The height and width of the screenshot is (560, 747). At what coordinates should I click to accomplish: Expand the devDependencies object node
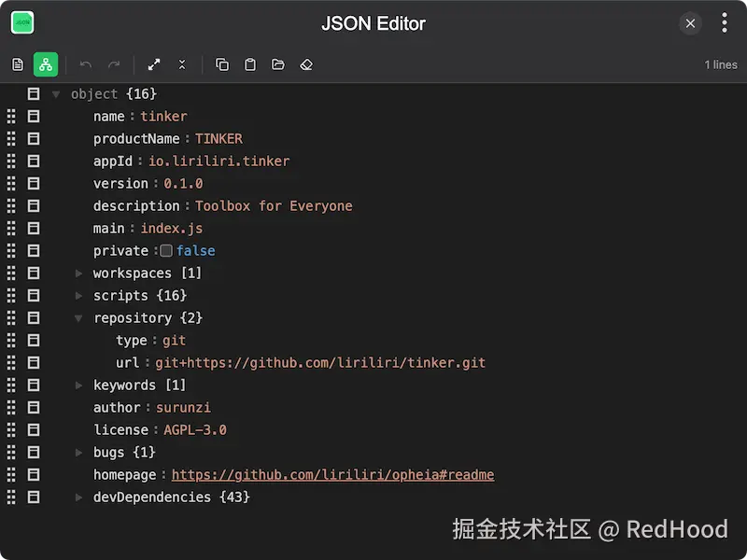pyautogui.click(x=78, y=497)
